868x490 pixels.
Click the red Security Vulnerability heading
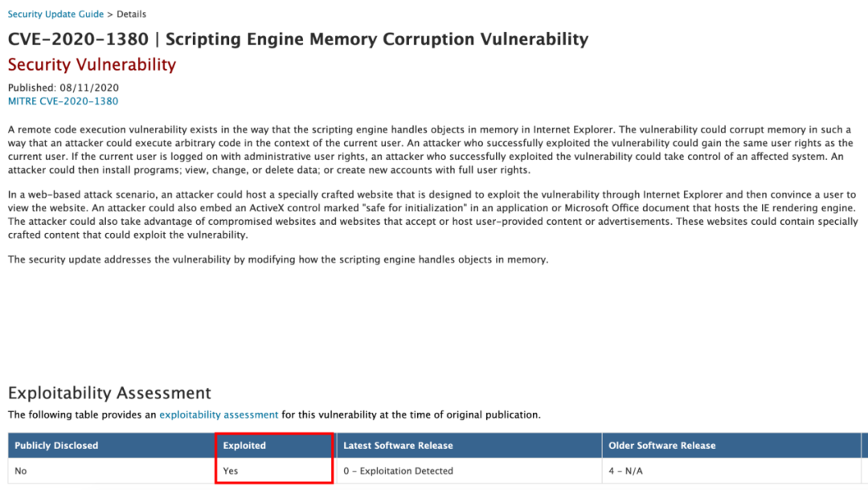click(92, 64)
